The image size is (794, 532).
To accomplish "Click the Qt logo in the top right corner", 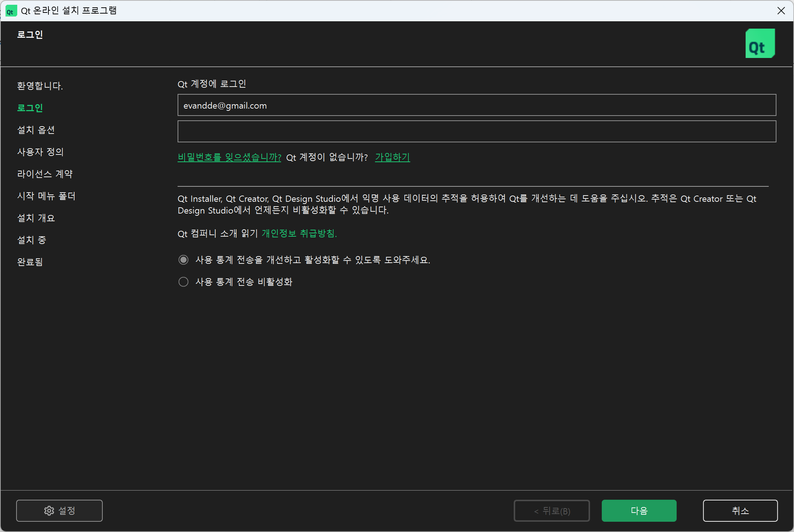I will 760,43.
